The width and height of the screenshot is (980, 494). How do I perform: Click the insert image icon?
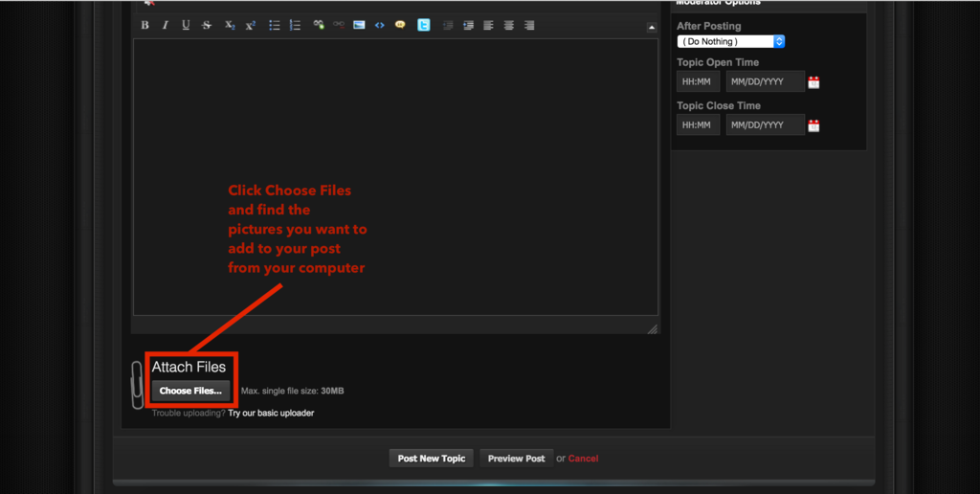[359, 25]
